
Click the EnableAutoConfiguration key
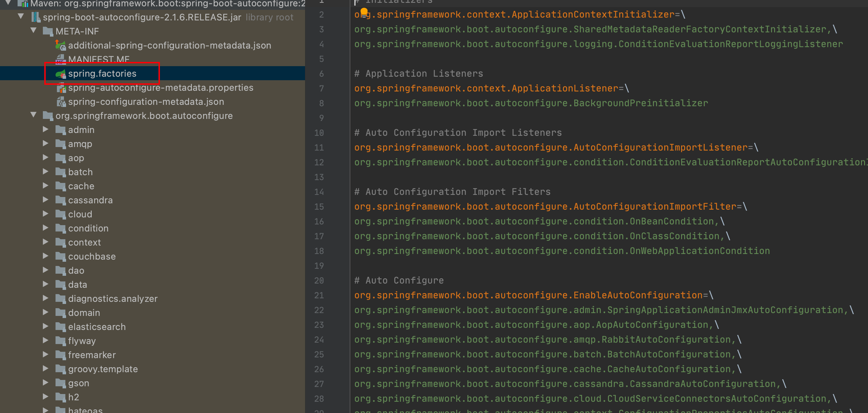pos(529,295)
